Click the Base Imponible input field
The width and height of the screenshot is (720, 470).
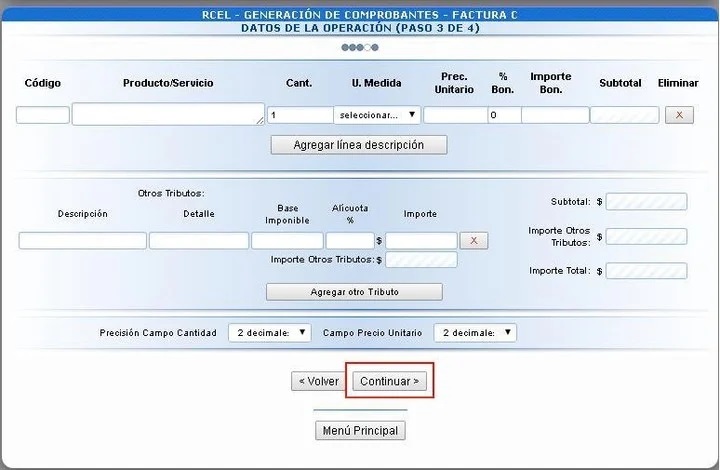(x=287, y=241)
